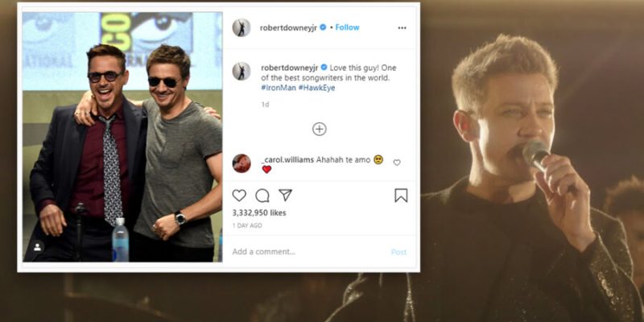The width and height of the screenshot is (644, 322).
Task: Open _carol.williams username link
Action: [x=287, y=159]
